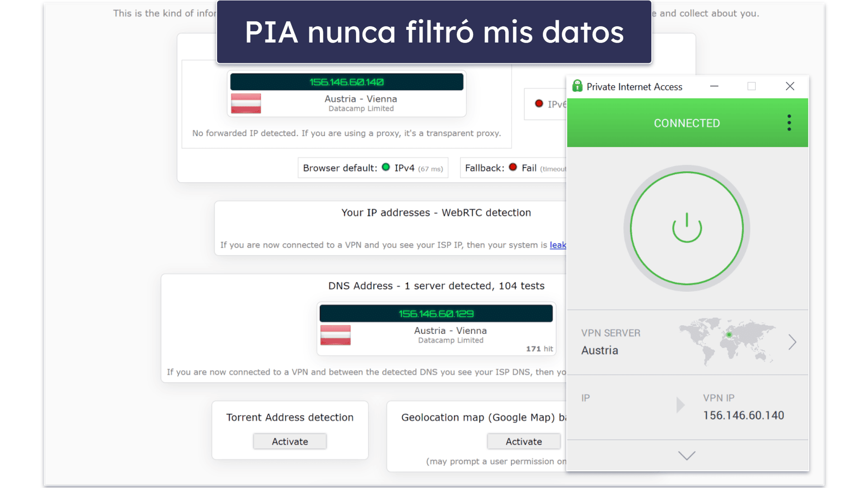The width and height of the screenshot is (868, 488).
Task: Click detected IP address 156.146.60.140 banner
Action: pyautogui.click(x=346, y=82)
